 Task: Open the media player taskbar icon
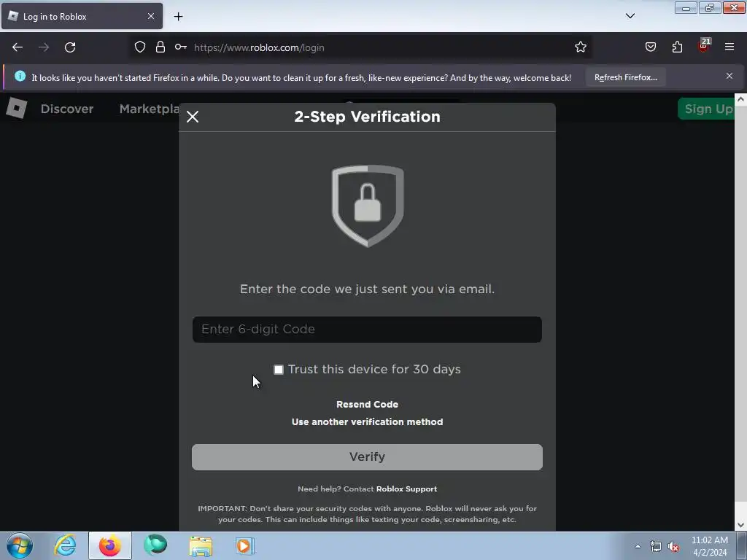pyautogui.click(x=245, y=546)
